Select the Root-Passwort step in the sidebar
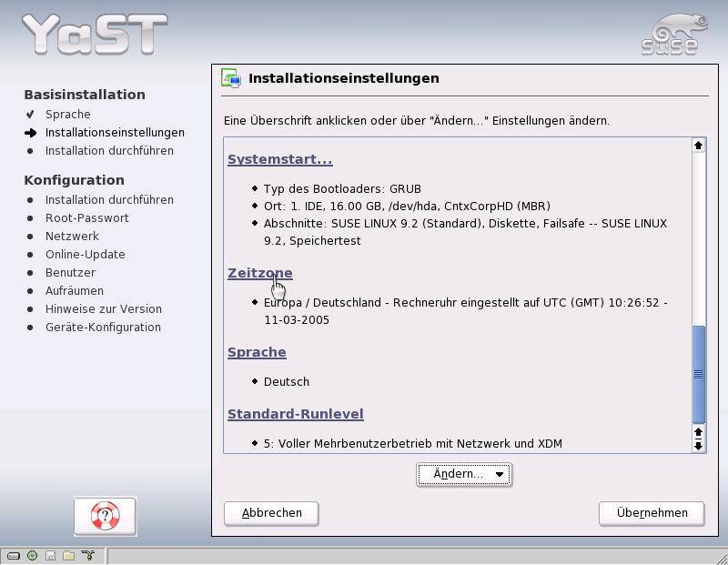The width and height of the screenshot is (728, 565). [x=86, y=217]
